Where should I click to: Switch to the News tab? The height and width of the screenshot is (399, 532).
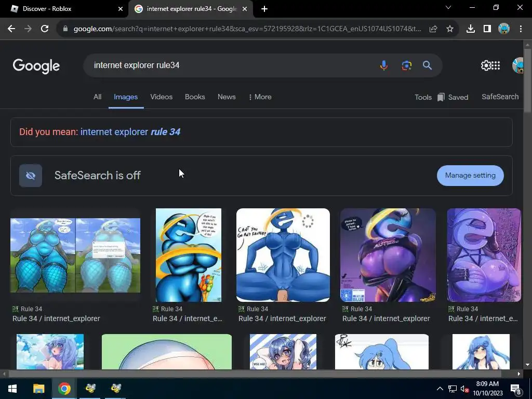(227, 97)
